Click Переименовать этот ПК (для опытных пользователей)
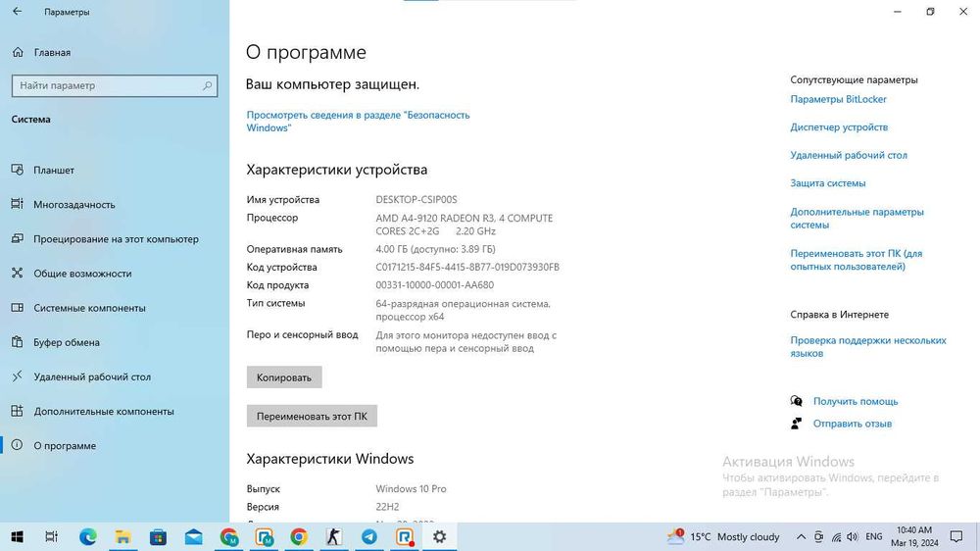 pyautogui.click(x=857, y=260)
